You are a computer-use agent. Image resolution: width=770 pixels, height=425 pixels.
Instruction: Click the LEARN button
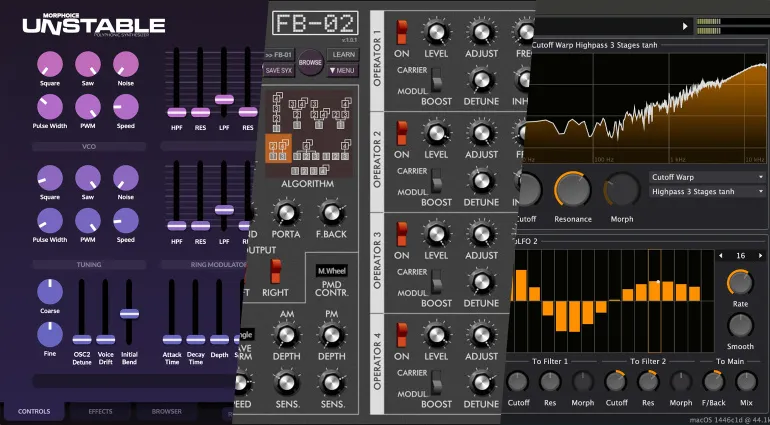click(342, 55)
